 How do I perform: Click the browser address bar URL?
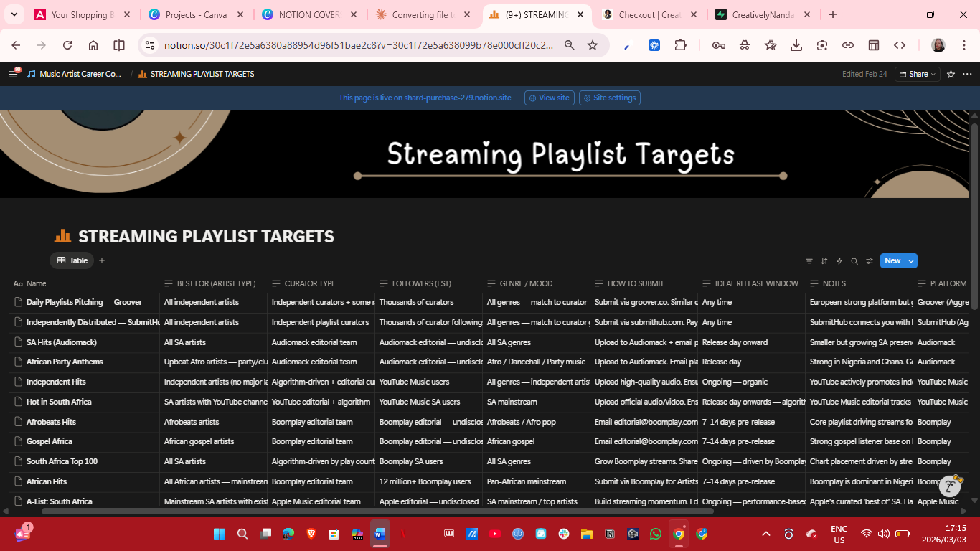[359, 44]
